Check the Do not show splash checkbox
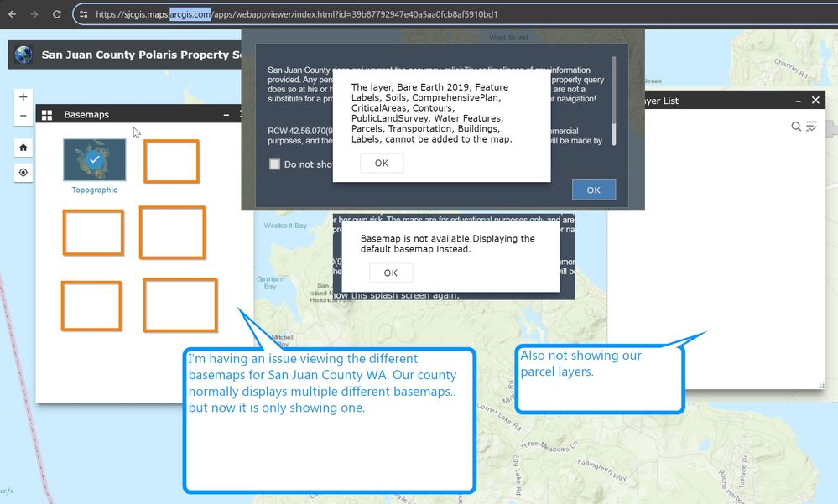Screen dimensions: 838x504 click(x=274, y=164)
